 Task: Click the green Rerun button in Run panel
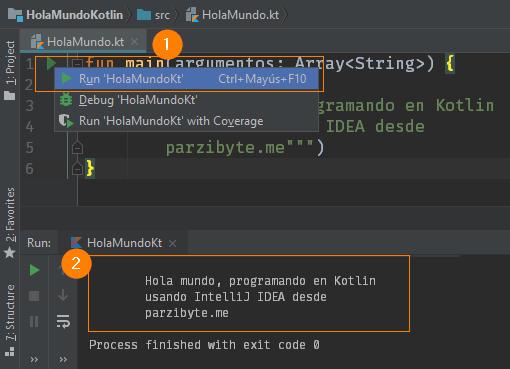point(34,270)
